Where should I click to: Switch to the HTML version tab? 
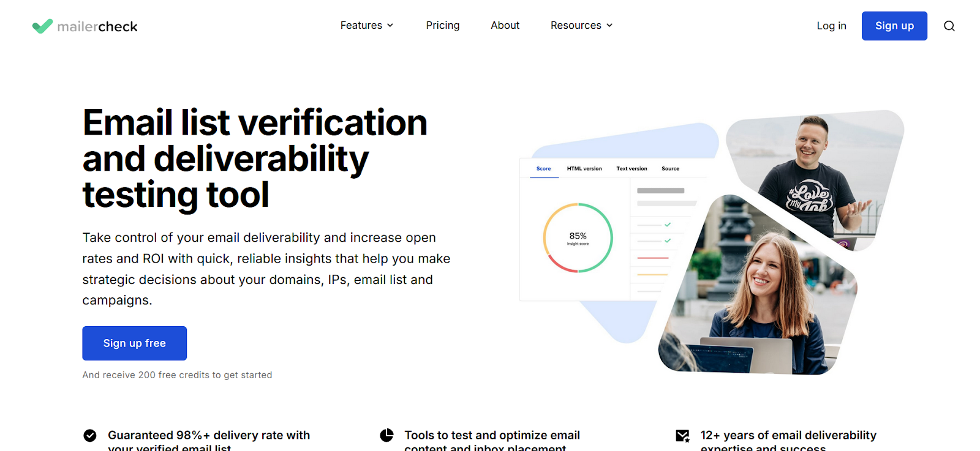584,168
